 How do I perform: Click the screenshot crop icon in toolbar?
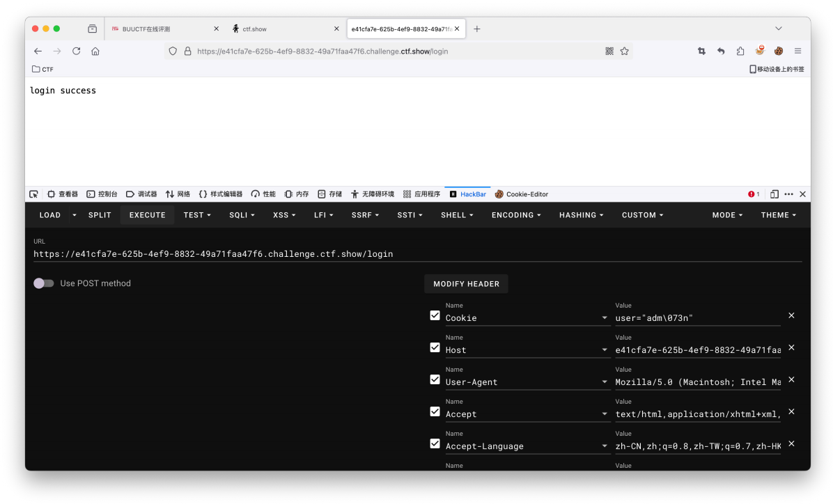click(701, 51)
